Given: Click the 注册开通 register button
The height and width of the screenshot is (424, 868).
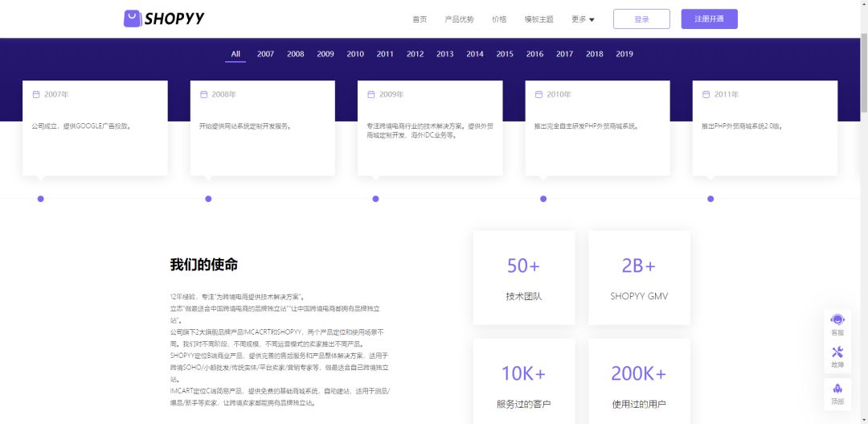Looking at the screenshot, I should point(709,19).
